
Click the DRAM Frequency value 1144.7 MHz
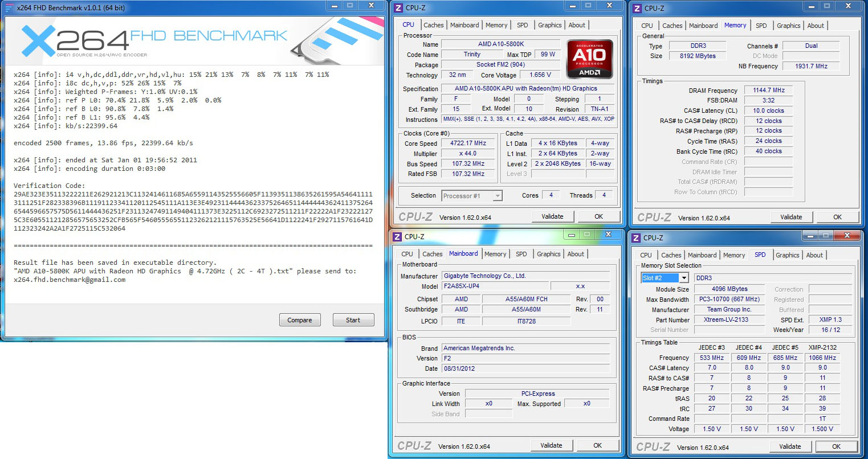click(769, 90)
